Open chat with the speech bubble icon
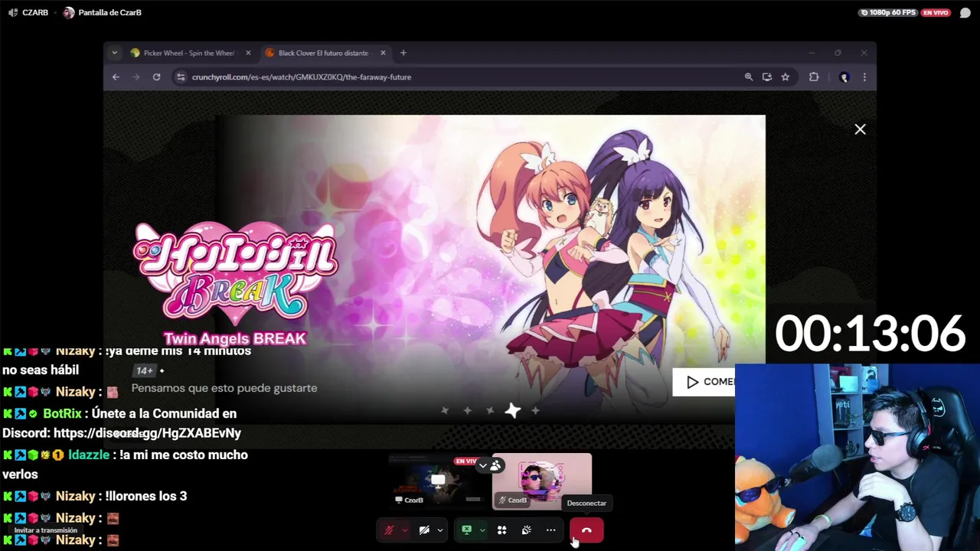The image size is (980, 551). click(965, 12)
